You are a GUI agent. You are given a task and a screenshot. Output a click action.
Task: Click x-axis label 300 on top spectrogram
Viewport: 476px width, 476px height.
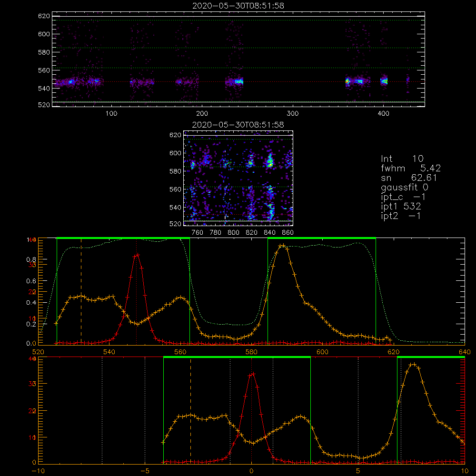click(293, 114)
